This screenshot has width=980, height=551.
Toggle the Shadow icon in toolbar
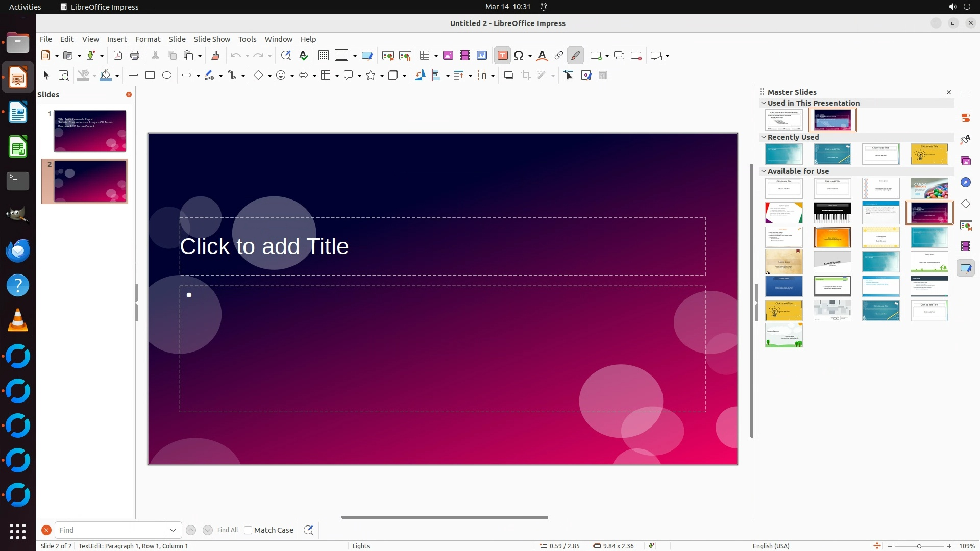click(508, 76)
